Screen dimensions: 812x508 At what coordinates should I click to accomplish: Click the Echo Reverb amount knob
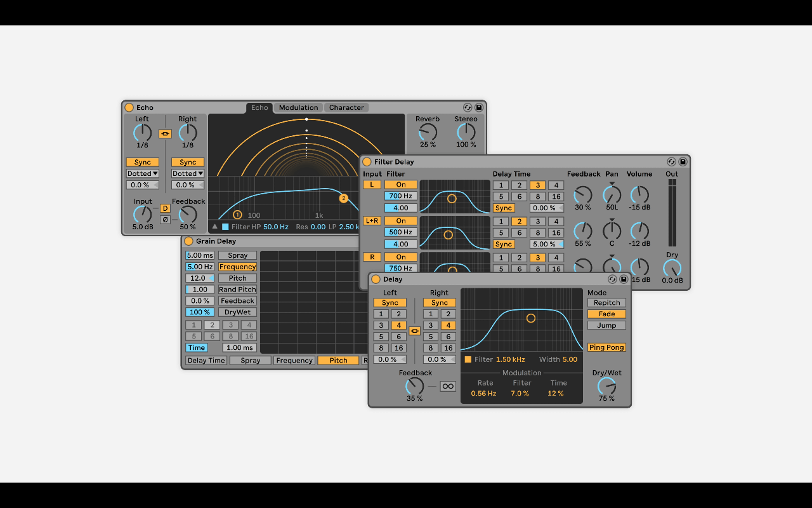coord(428,132)
